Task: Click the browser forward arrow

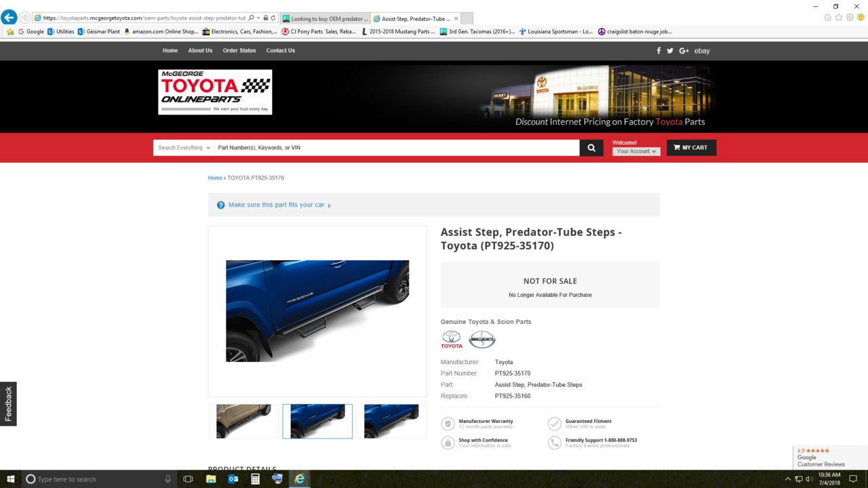Action: [25, 18]
